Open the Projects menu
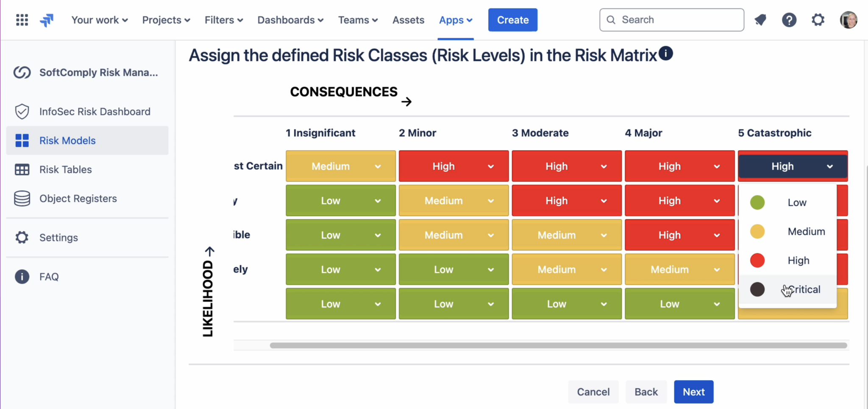This screenshot has height=409, width=868. 166,20
